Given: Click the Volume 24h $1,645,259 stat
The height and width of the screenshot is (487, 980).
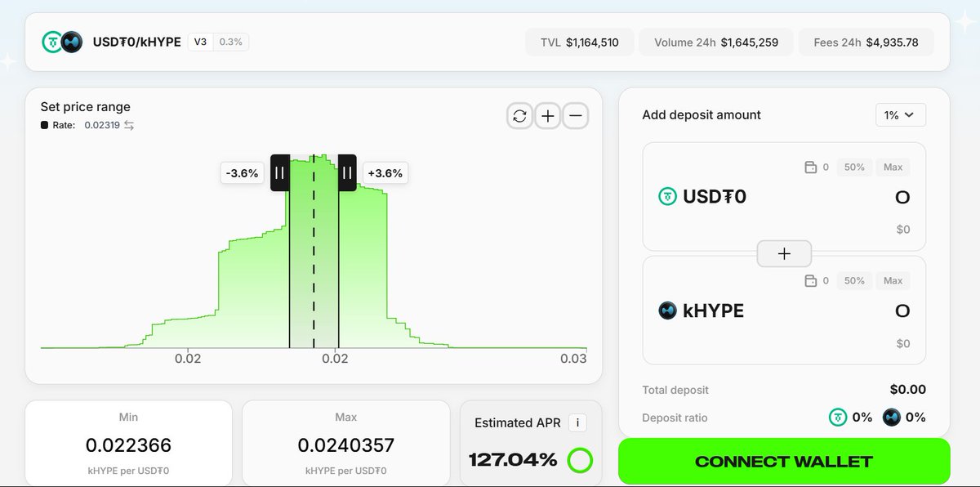Looking at the screenshot, I should click(716, 42).
